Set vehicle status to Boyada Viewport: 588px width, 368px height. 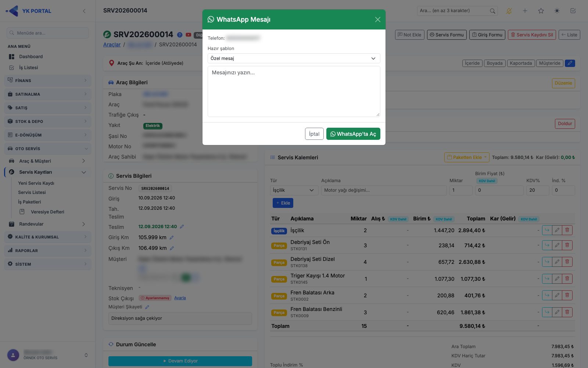click(495, 63)
